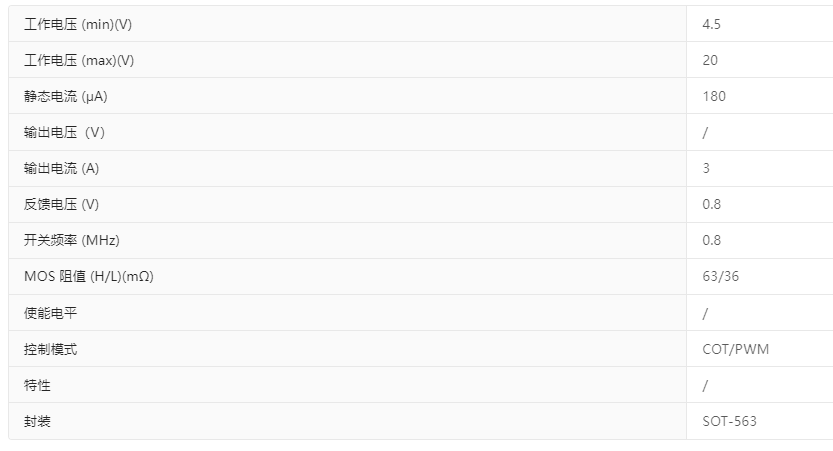This screenshot has height=451, width=833.
Task: Select the COT/PWM control mode value
Action: coord(736,349)
